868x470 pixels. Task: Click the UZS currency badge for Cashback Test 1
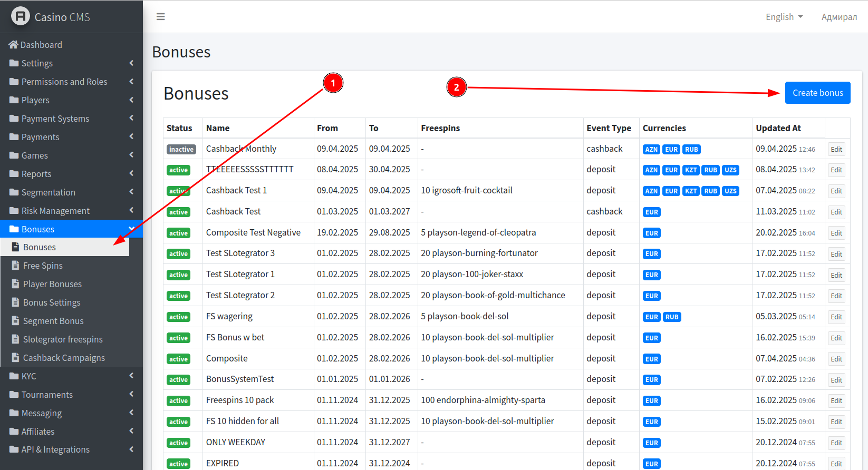pyautogui.click(x=730, y=191)
